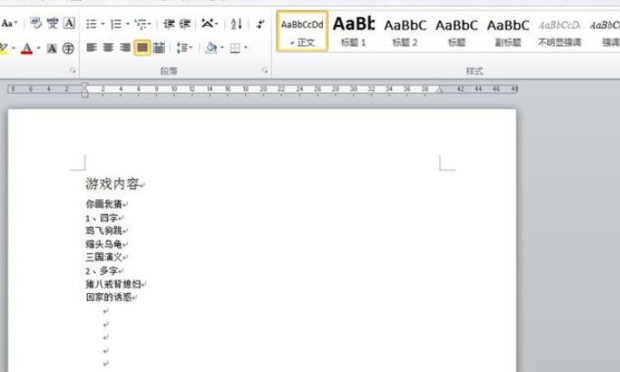Toggle the highlighted Justify alignment button
Screen dimensions: 620x372
point(142,48)
